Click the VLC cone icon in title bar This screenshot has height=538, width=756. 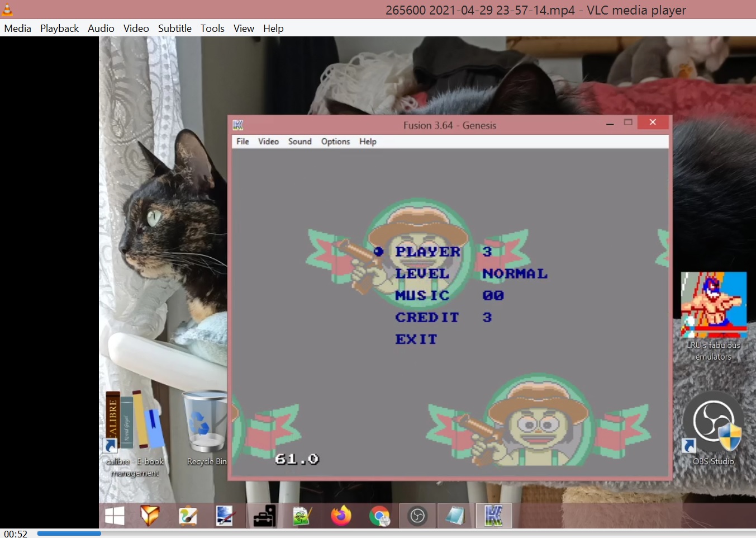coord(7,10)
